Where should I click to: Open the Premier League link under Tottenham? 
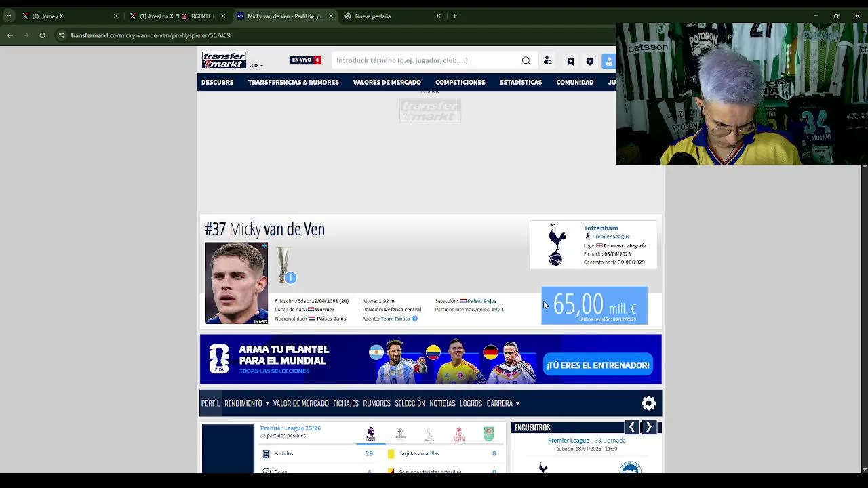[x=611, y=237]
